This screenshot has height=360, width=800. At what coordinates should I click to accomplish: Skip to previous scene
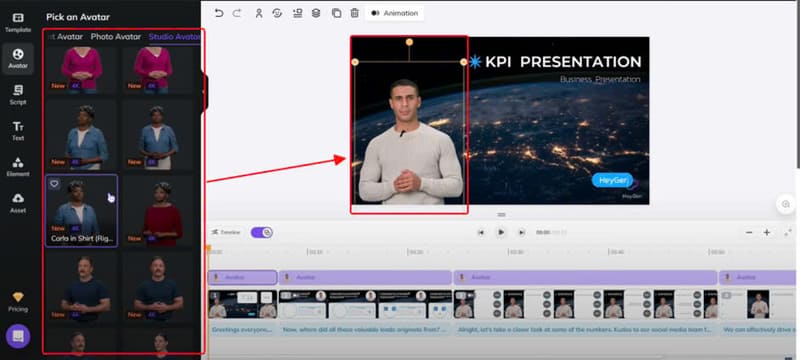481,233
